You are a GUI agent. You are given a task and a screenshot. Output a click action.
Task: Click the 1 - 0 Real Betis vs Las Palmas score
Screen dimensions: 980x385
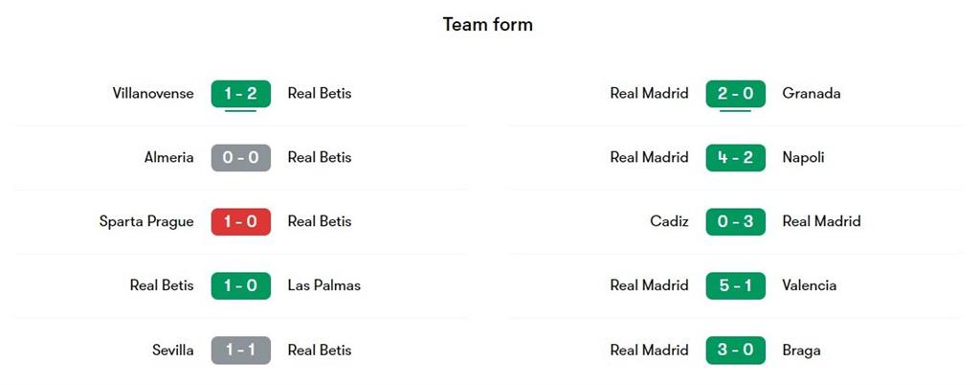point(240,285)
